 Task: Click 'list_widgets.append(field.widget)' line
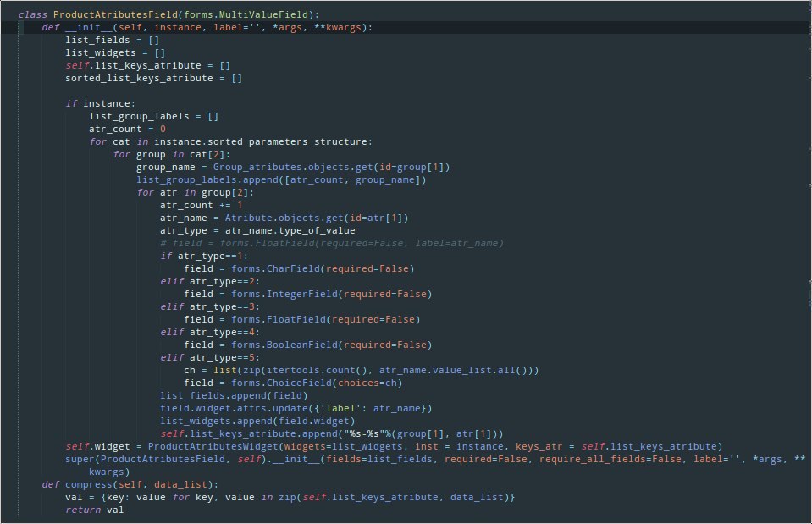point(257,421)
